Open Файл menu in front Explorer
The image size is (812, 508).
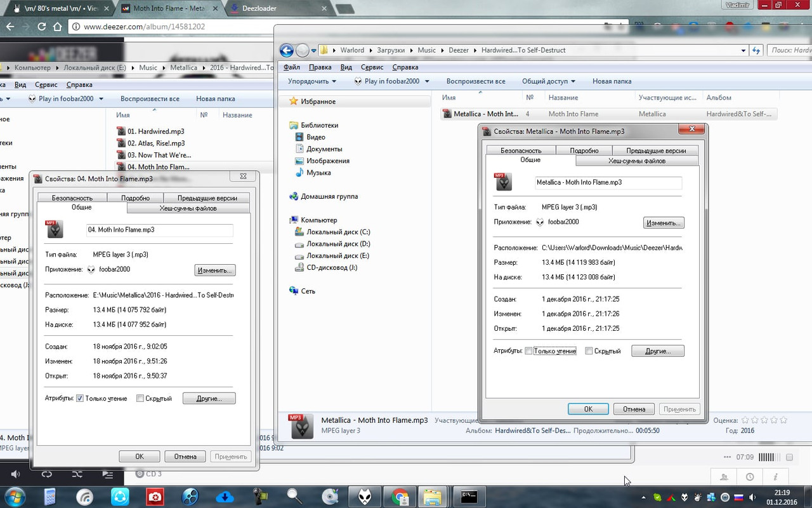pos(292,67)
